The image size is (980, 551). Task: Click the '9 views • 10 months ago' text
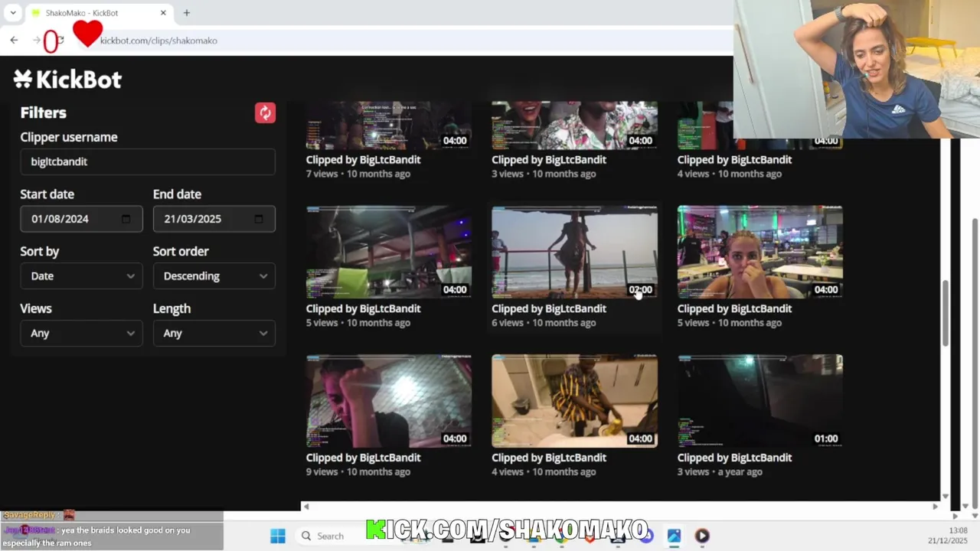pos(358,472)
